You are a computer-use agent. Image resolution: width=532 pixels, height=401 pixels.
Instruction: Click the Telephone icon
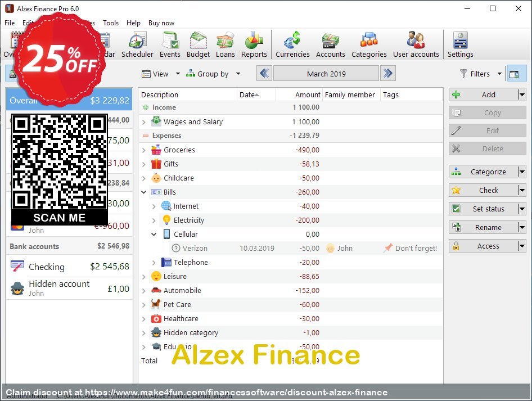pyautogui.click(x=166, y=262)
